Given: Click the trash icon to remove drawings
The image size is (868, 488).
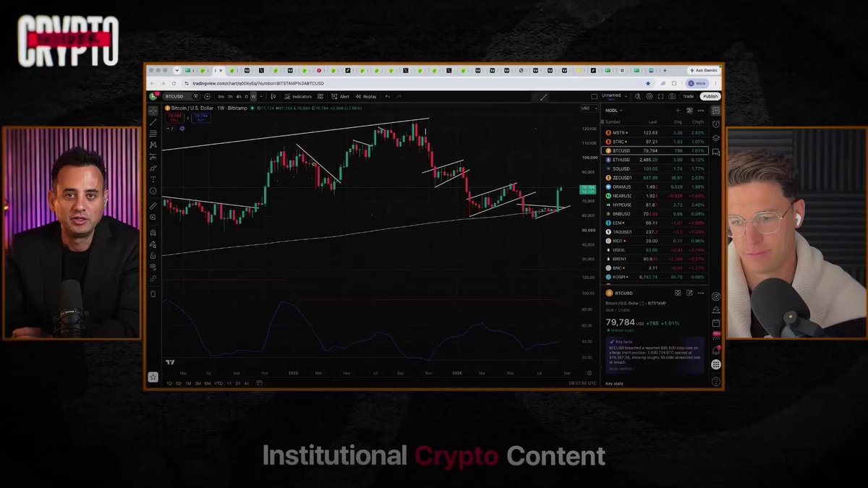Looking at the screenshot, I should point(153,294).
